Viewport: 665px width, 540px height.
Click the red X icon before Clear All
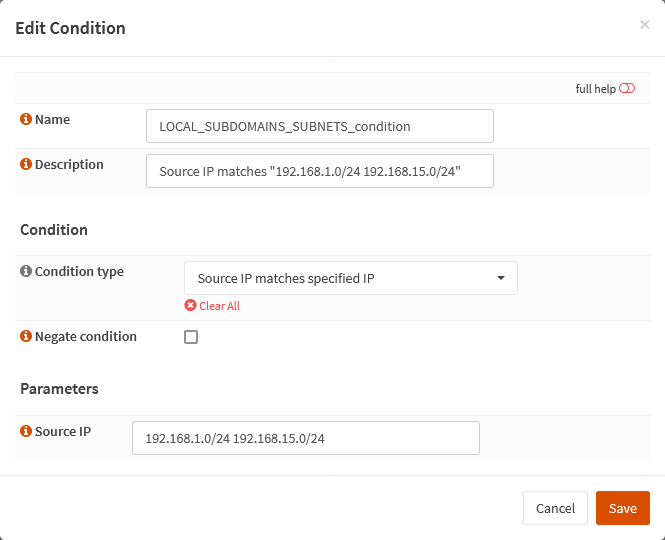click(190, 306)
